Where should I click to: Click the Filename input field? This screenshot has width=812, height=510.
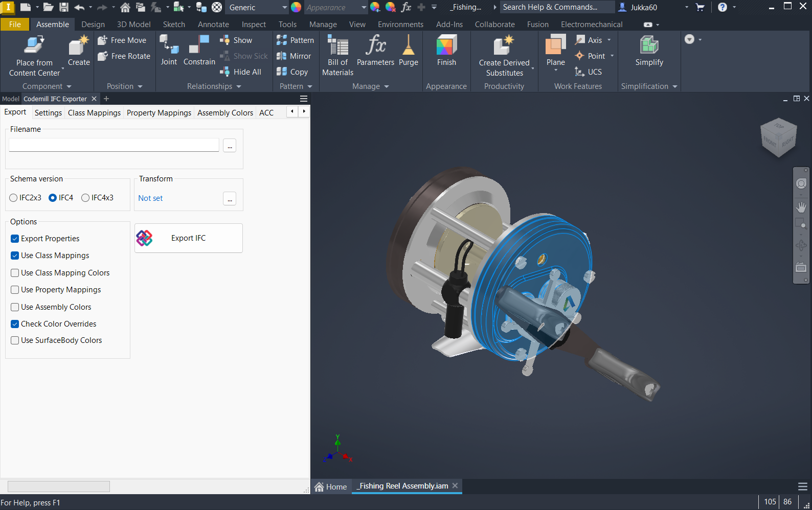tap(114, 146)
